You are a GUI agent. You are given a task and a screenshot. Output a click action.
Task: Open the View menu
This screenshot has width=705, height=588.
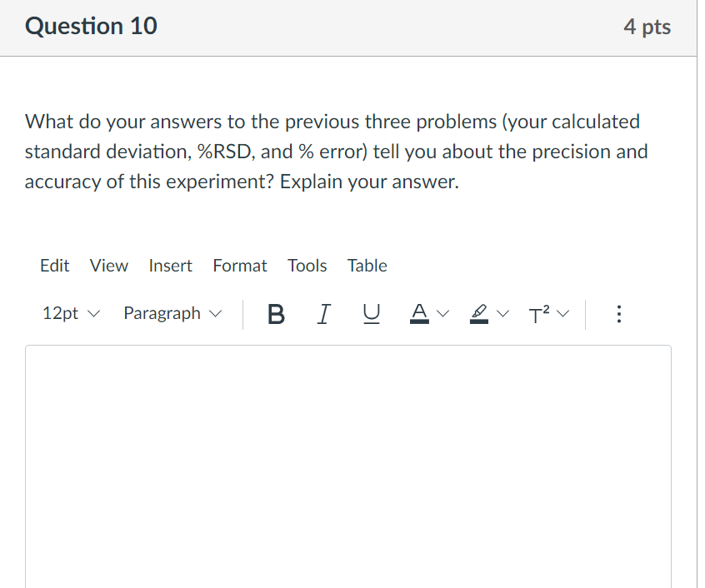pyautogui.click(x=109, y=266)
